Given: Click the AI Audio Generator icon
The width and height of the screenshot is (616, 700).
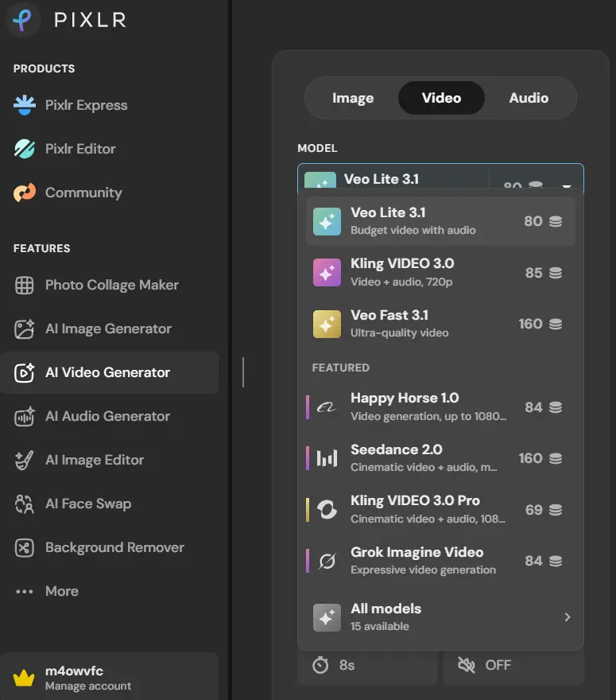Looking at the screenshot, I should tap(24, 416).
